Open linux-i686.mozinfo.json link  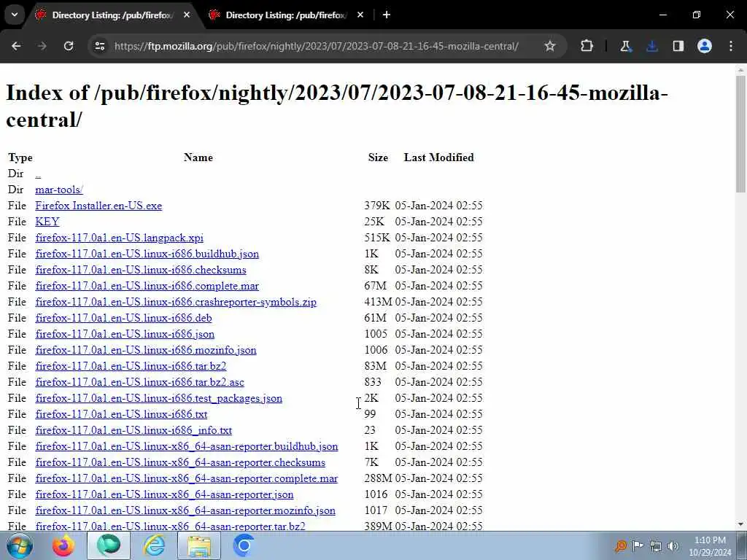pyautogui.click(x=146, y=350)
